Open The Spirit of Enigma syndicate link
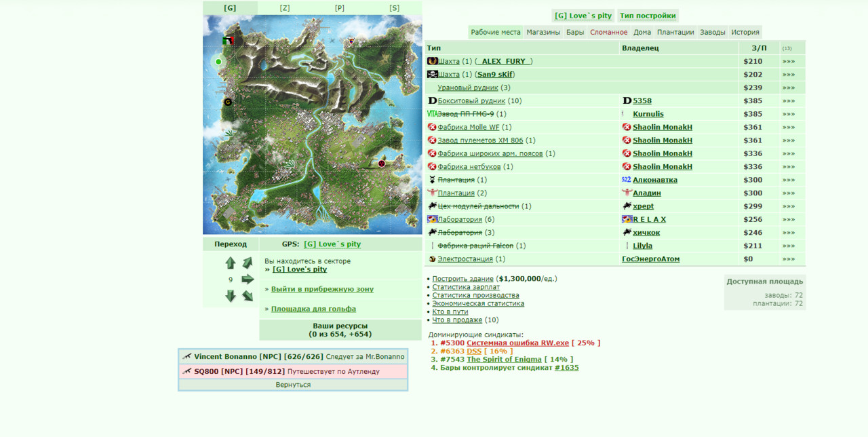Image resolution: width=868 pixels, height=437 pixels. [x=504, y=360]
